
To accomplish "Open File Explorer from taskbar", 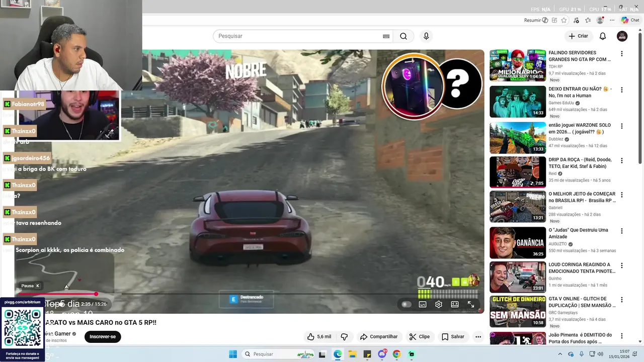I will (352, 354).
